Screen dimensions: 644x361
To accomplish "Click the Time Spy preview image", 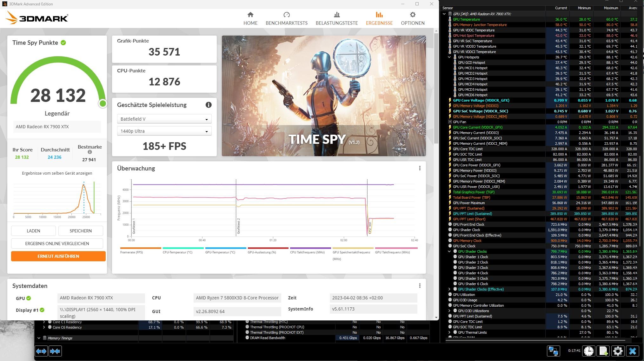I will [324, 96].
